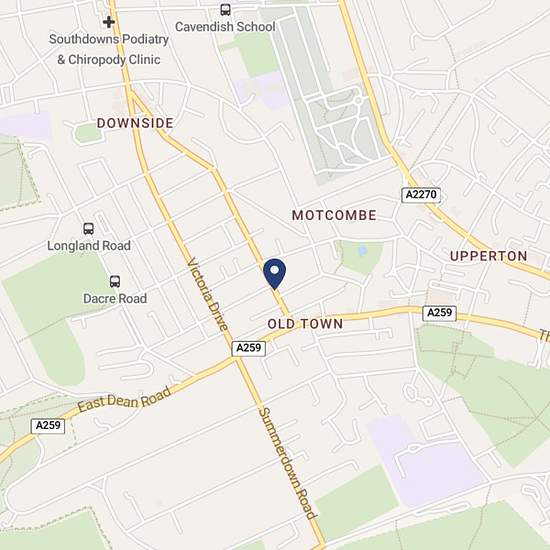Screen dimensions: 550x550
Task: Click the A259 shield on East Dean Road
Action: (48, 425)
